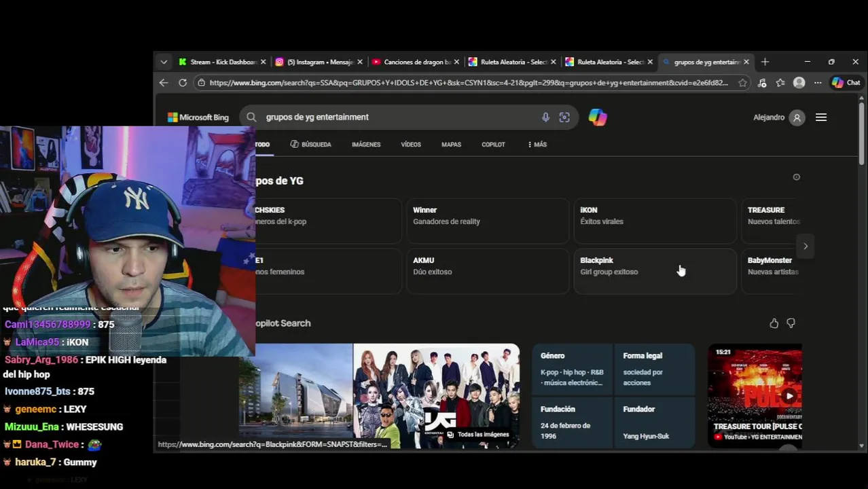This screenshot has height=489, width=868.
Task: Click the Fundación date card
Action: [x=572, y=423]
